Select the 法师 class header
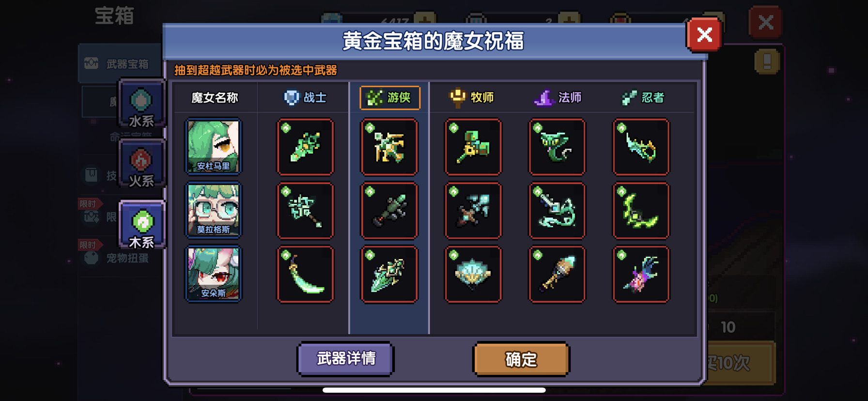The height and width of the screenshot is (401, 868). click(x=558, y=98)
